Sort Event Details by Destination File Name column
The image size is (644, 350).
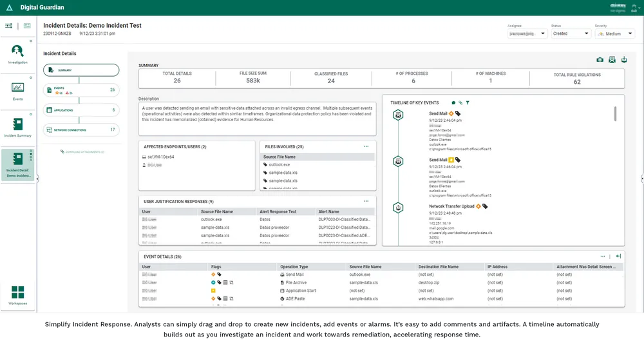[x=438, y=267]
